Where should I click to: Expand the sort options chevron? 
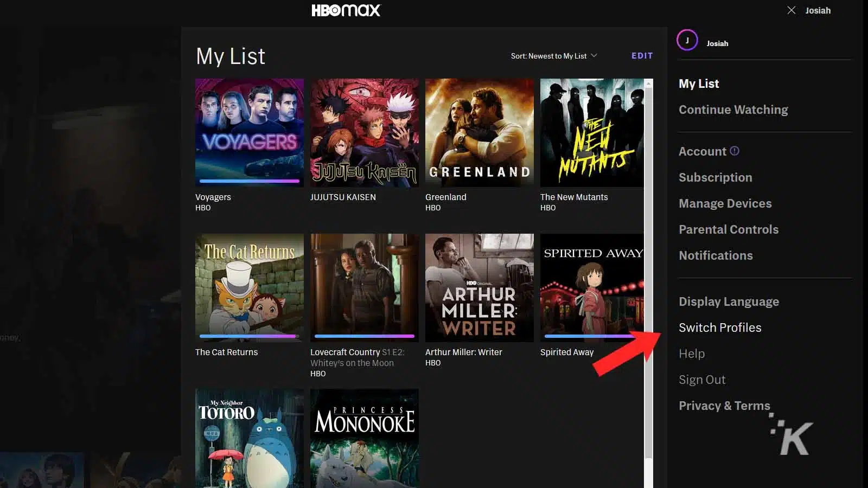(595, 56)
